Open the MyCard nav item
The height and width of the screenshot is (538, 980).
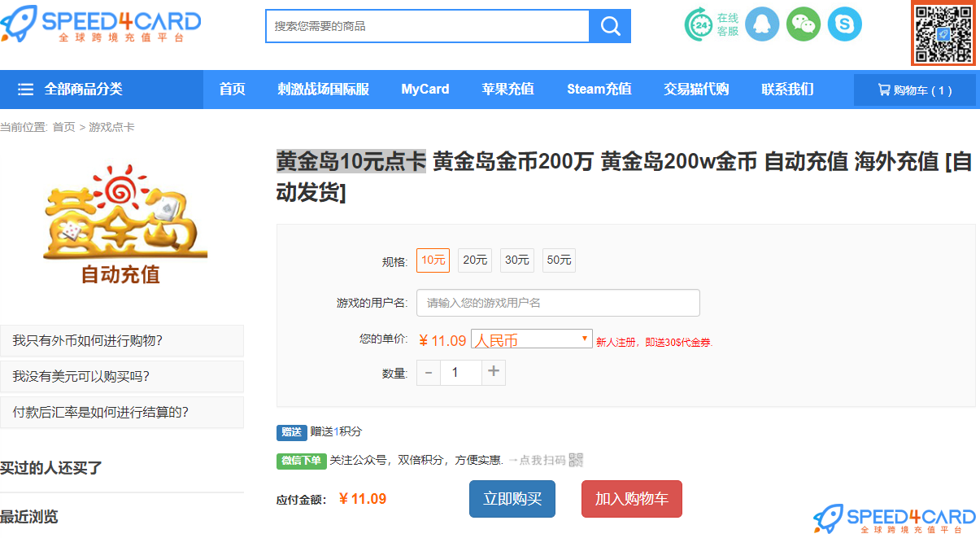425,90
